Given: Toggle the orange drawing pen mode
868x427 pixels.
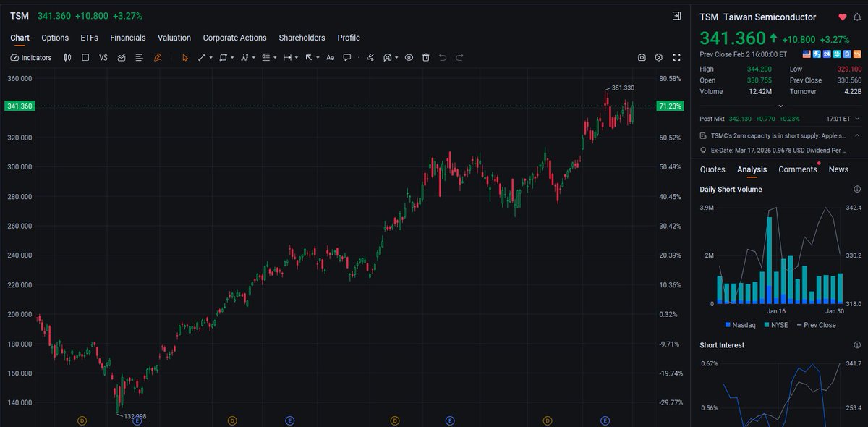Looking at the screenshot, I should 158,57.
